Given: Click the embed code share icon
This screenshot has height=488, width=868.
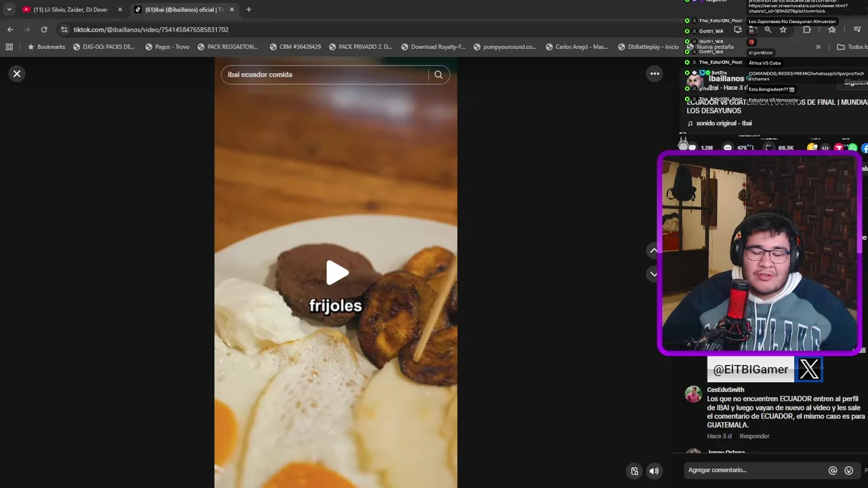Looking at the screenshot, I should pos(825,148).
